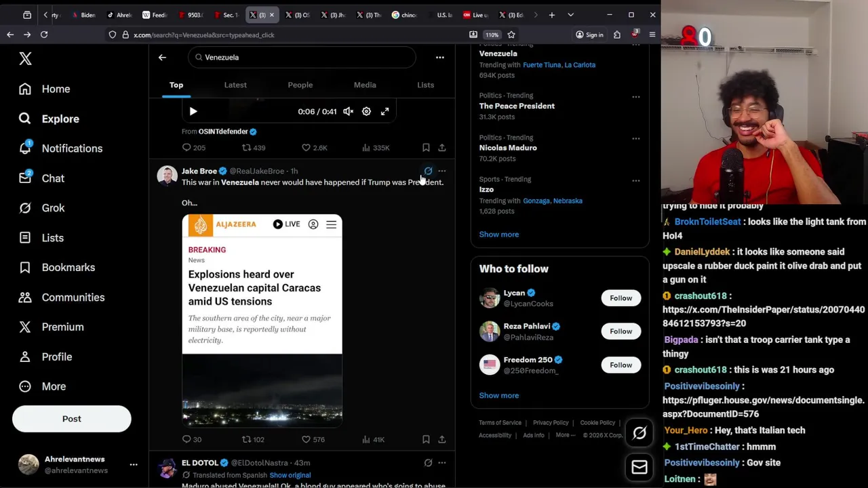868x488 pixels.
Task: Open Communities in the sidebar
Action: (62, 298)
